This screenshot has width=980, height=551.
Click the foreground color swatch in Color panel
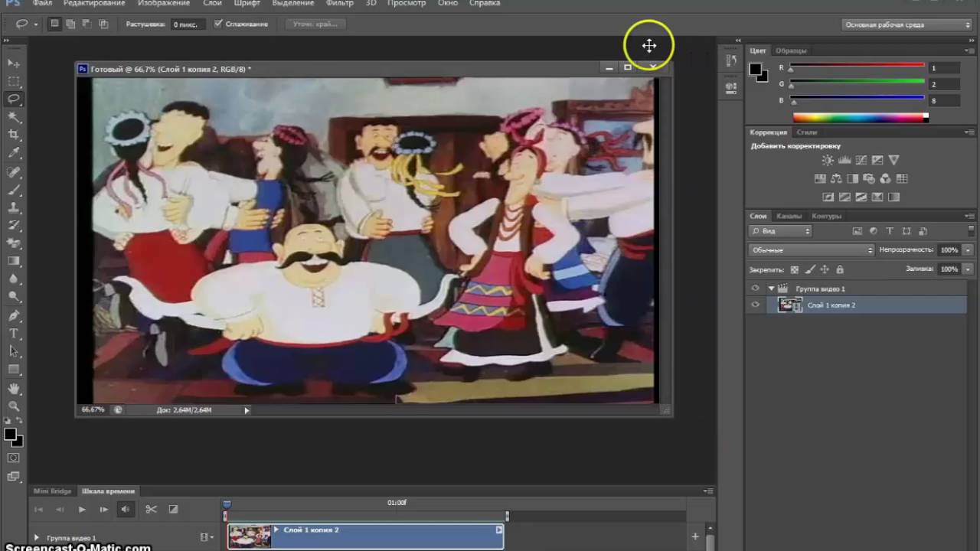point(756,70)
